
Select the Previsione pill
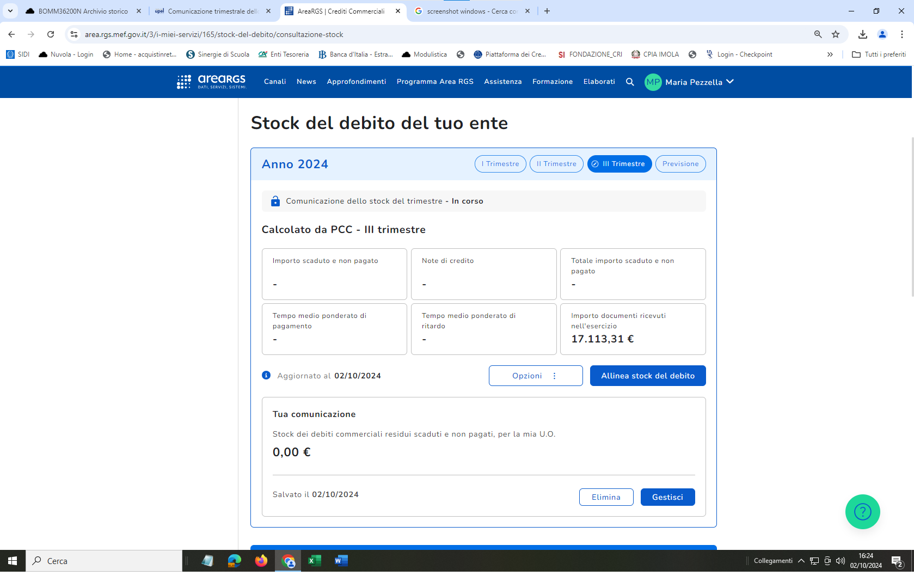click(680, 164)
